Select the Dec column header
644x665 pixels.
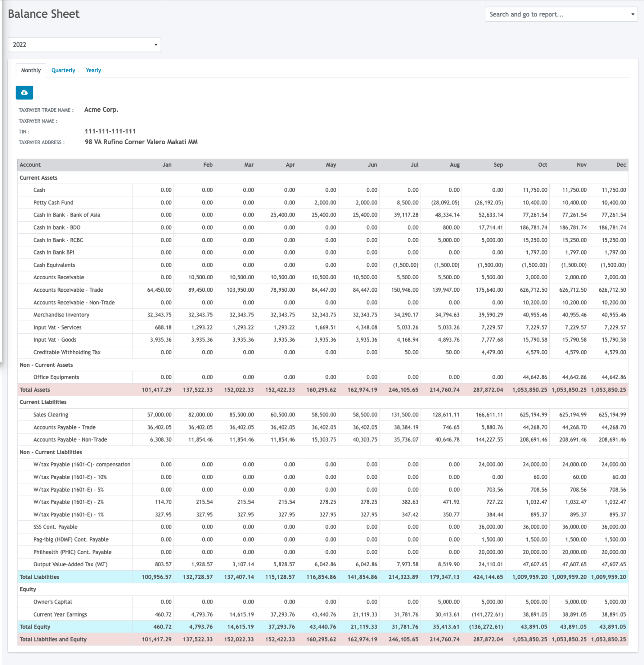(x=622, y=165)
